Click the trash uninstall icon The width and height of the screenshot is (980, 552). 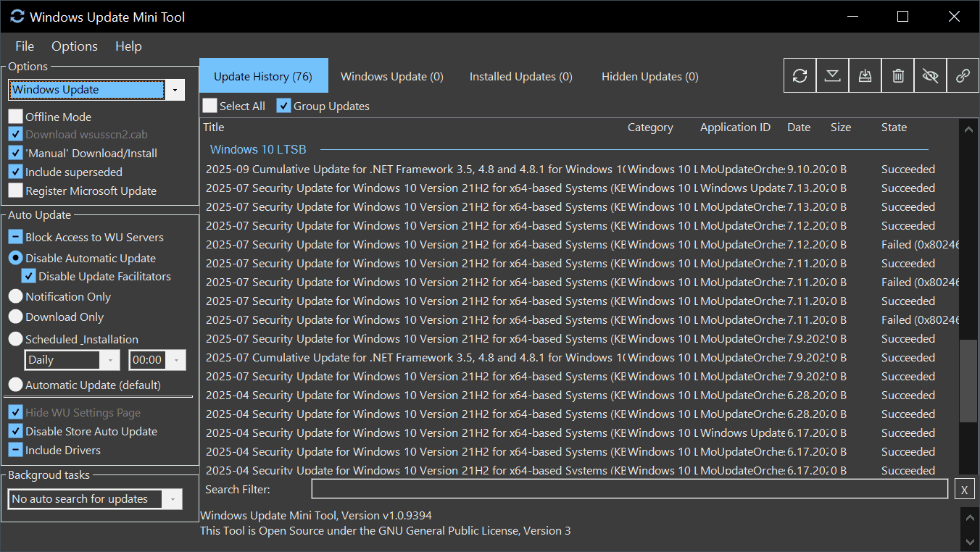897,75
